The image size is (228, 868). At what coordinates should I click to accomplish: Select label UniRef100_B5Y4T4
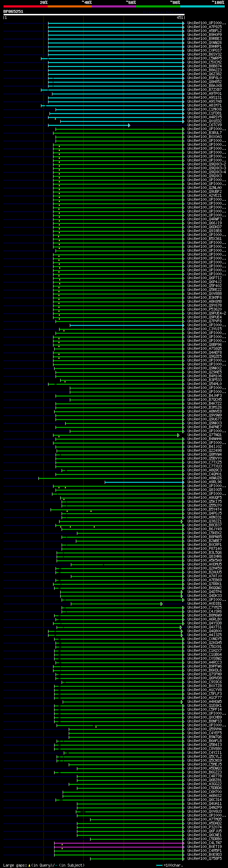pos(204,510)
